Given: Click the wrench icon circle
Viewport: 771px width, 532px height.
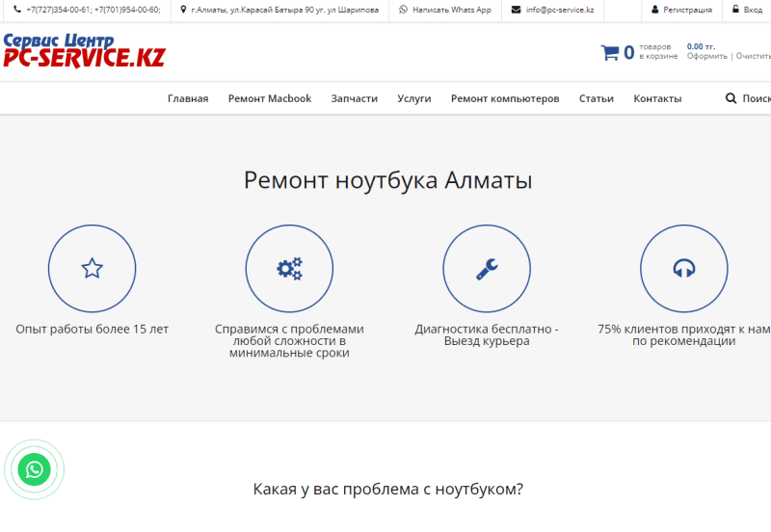Looking at the screenshot, I should [487, 269].
